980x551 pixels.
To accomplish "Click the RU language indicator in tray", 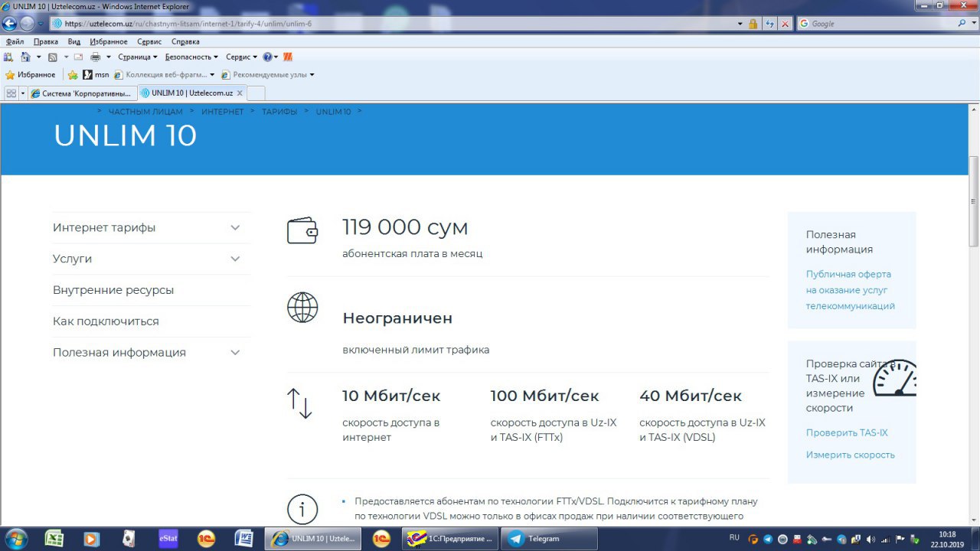I will pyautogui.click(x=735, y=538).
